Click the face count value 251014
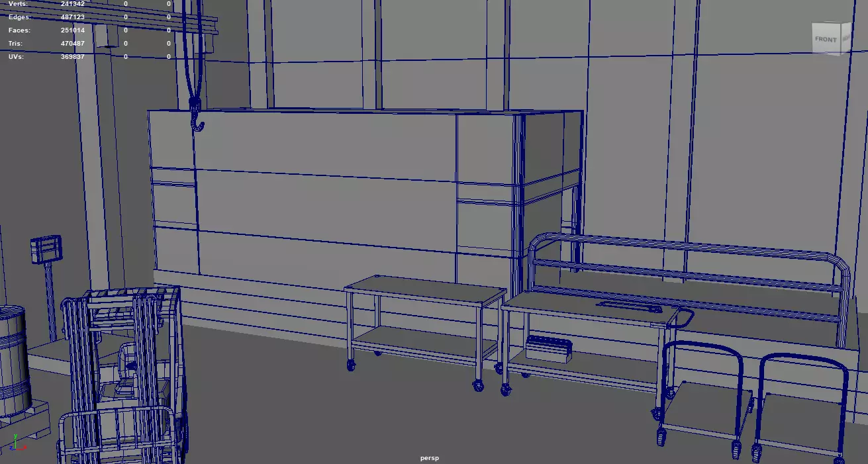 [x=72, y=30]
